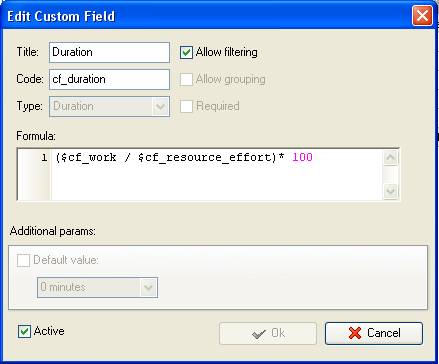Click into the Title input field

click(x=109, y=52)
